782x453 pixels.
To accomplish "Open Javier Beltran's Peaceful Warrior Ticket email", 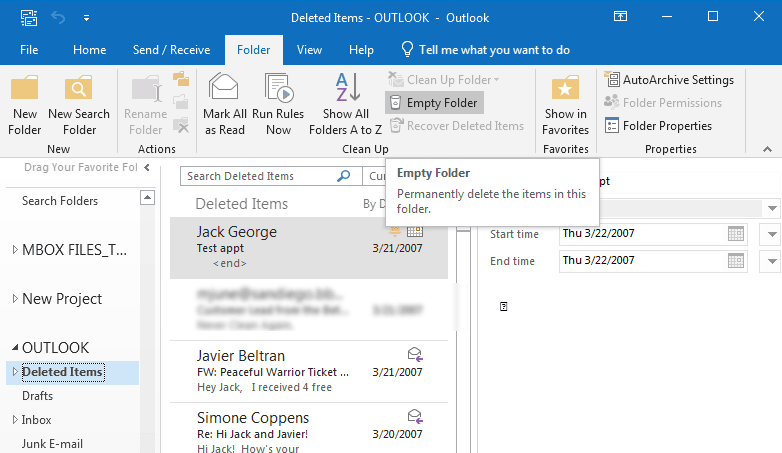I will [x=309, y=372].
